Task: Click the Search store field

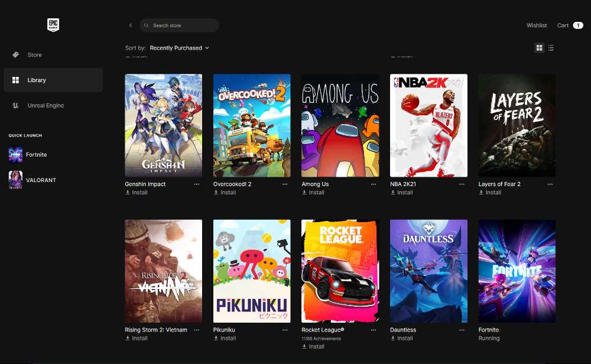Action: coord(183,25)
